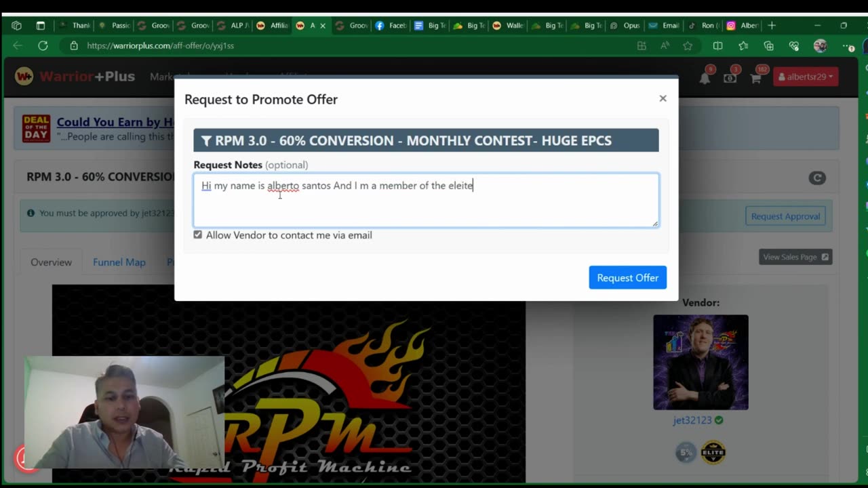
Task: Switch to the Email browser tab
Action: point(665,26)
